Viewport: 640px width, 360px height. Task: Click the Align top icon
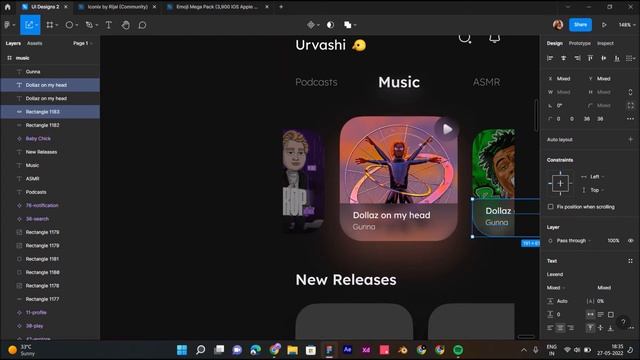[x=590, y=58]
